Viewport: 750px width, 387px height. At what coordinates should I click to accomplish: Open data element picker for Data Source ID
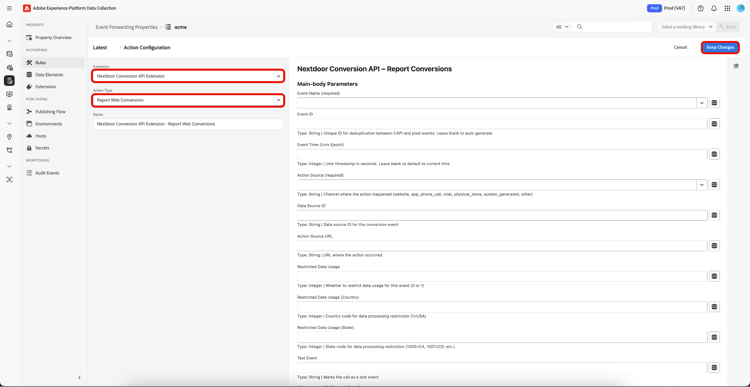715,215
